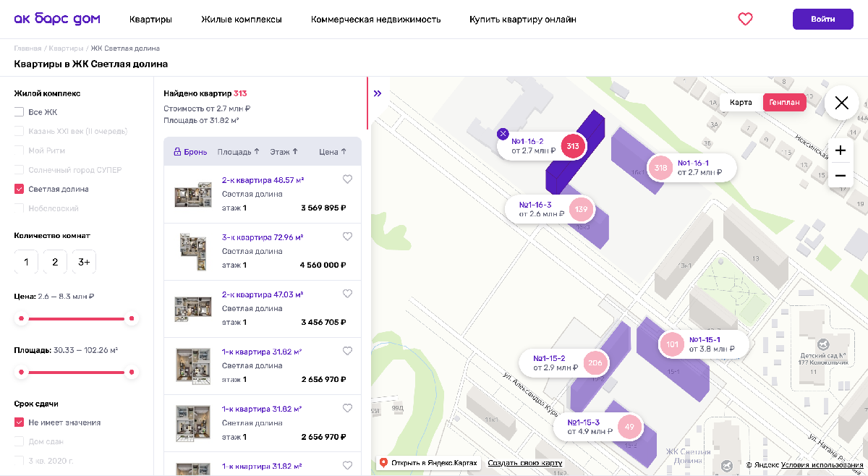Switch to Генплан view tab
This screenshot has width=868, height=476.
coord(785,102)
